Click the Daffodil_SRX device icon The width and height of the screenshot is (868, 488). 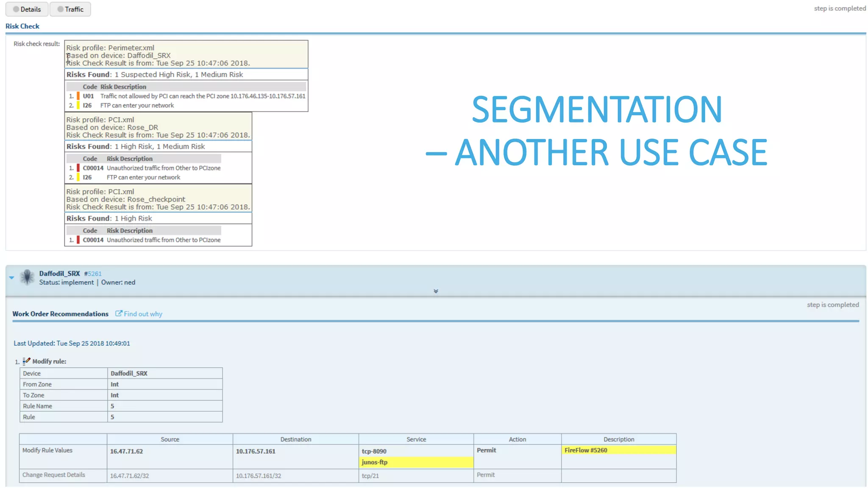(x=28, y=277)
